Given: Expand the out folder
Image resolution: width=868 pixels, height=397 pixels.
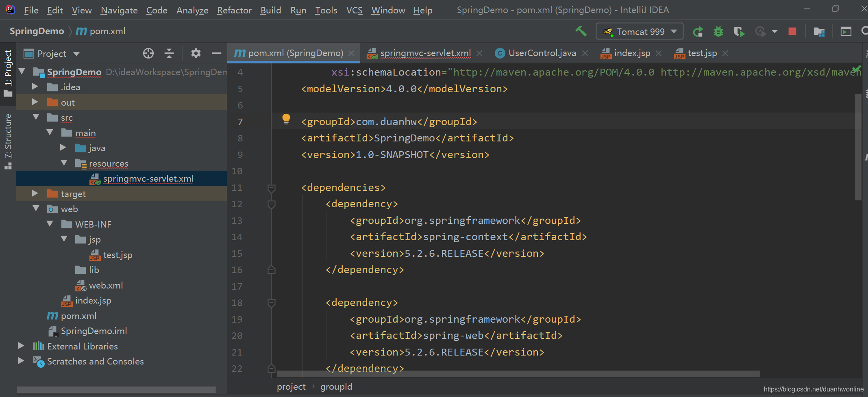Looking at the screenshot, I should click(35, 102).
